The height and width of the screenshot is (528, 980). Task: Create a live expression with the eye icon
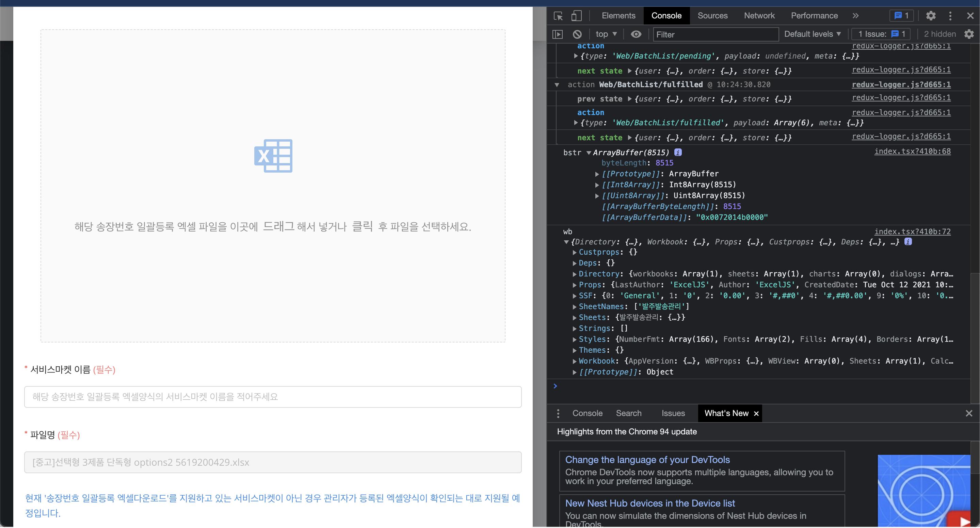(x=636, y=34)
